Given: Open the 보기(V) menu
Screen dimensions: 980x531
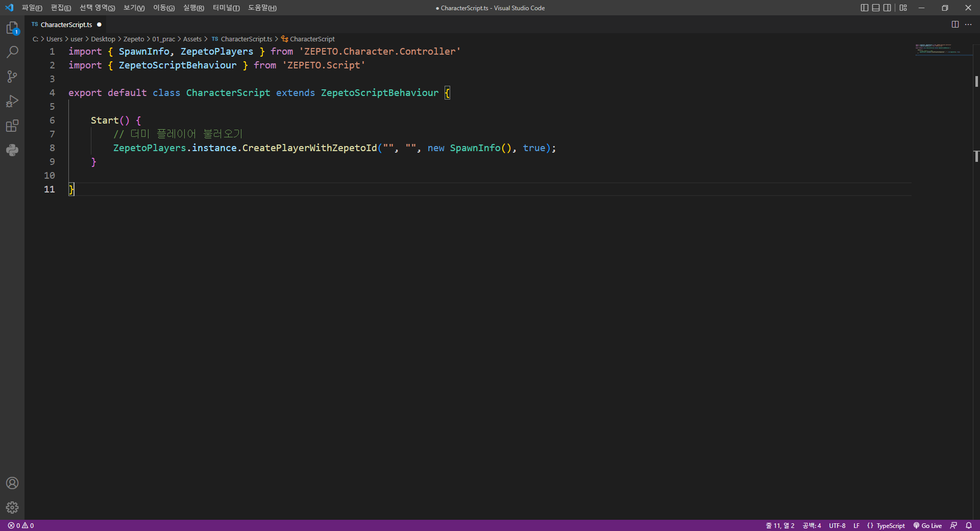Looking at the screenshot, I should click(134, 8).
